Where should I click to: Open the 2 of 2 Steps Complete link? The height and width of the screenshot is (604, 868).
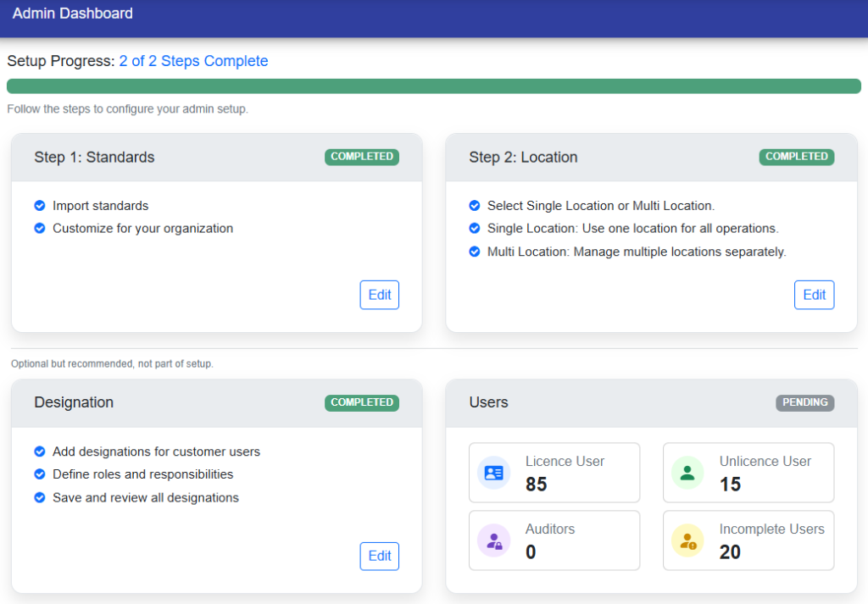pyautogui.click(x=193, y=60)
